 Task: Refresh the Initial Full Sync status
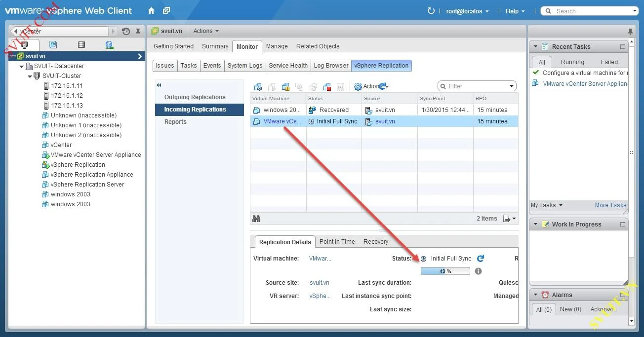480,258
